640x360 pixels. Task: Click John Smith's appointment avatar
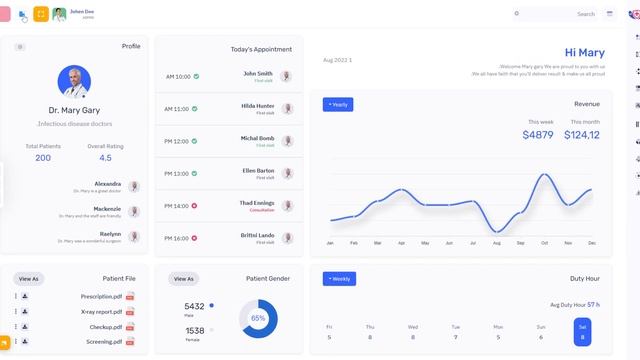pyautogui.click(x=286, y=76)
